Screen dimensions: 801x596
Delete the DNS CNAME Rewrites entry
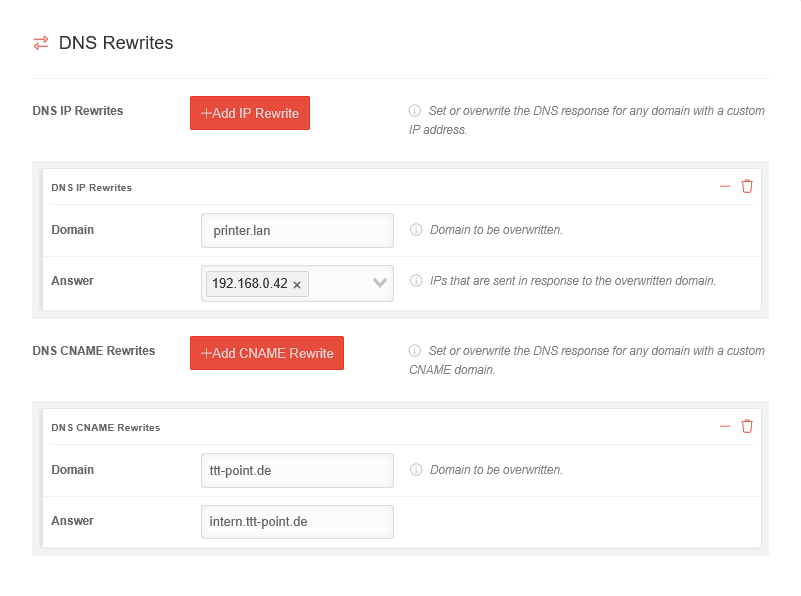747,426
